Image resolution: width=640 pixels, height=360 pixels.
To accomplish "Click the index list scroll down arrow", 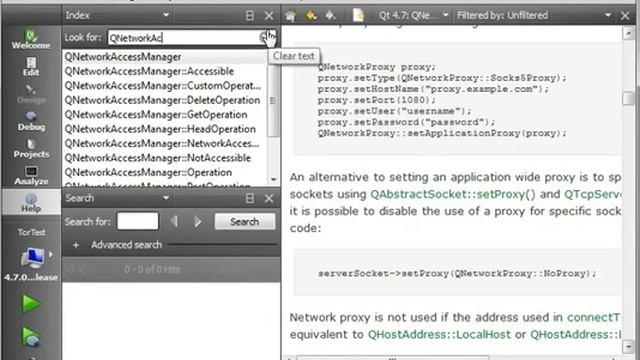I will (273, 180).
